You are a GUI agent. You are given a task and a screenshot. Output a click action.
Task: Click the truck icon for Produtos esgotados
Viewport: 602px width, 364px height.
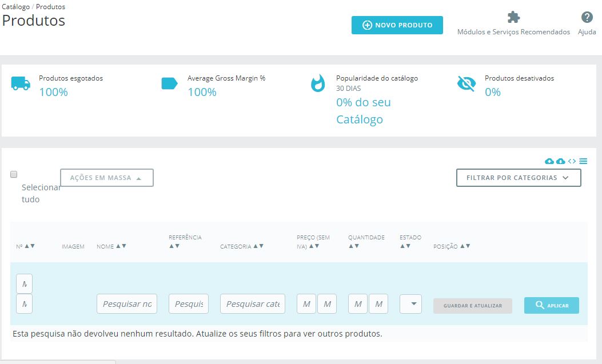21,83
